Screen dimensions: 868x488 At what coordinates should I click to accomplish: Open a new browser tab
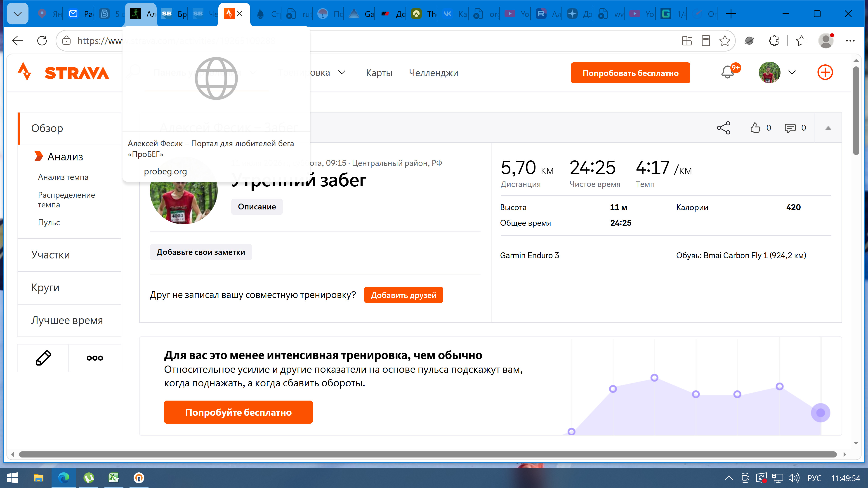[731, 14]
